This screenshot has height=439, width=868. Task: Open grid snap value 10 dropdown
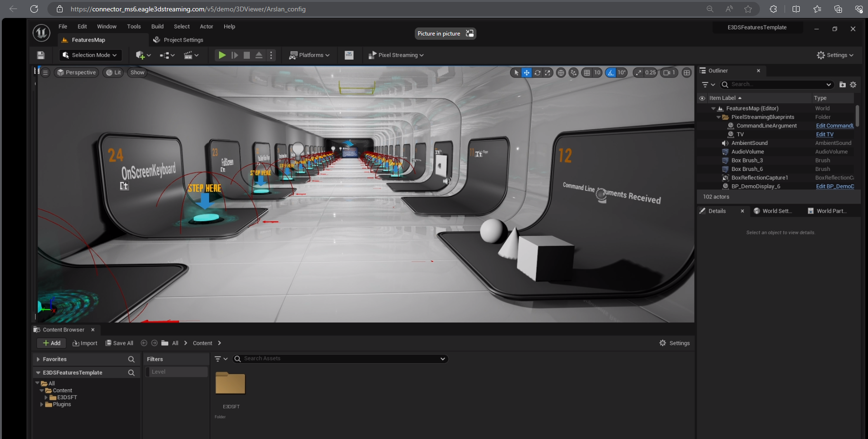click(x=597, y=72)
